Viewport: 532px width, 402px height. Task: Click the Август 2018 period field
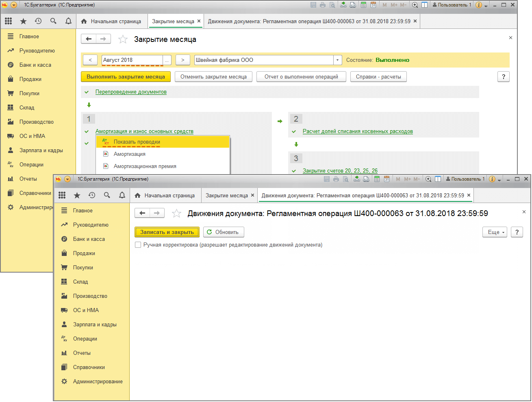132,60
